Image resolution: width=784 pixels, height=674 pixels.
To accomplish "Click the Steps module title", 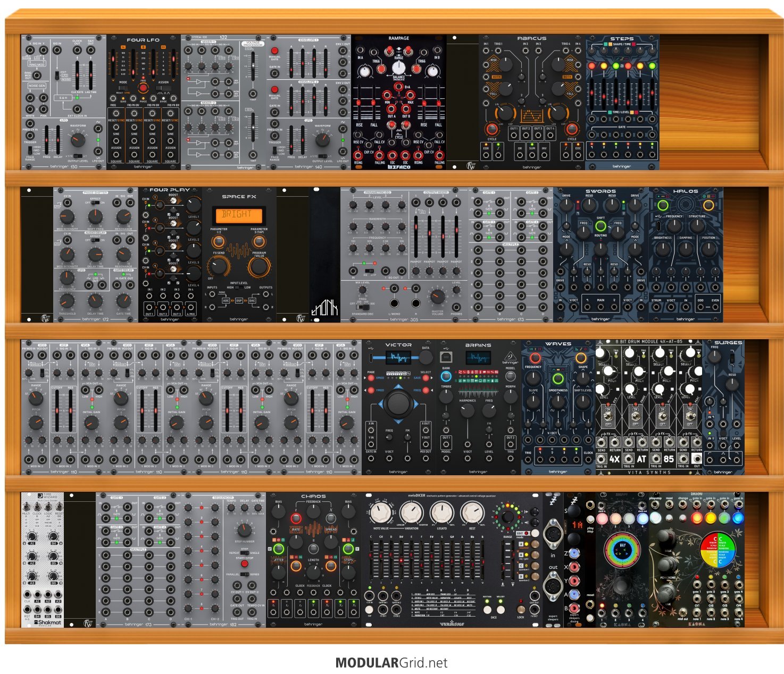I will [622, 39].
